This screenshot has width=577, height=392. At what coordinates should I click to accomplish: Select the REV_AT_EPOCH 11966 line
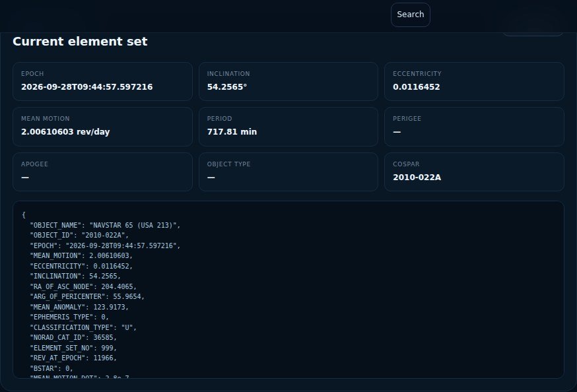[73, 358]
